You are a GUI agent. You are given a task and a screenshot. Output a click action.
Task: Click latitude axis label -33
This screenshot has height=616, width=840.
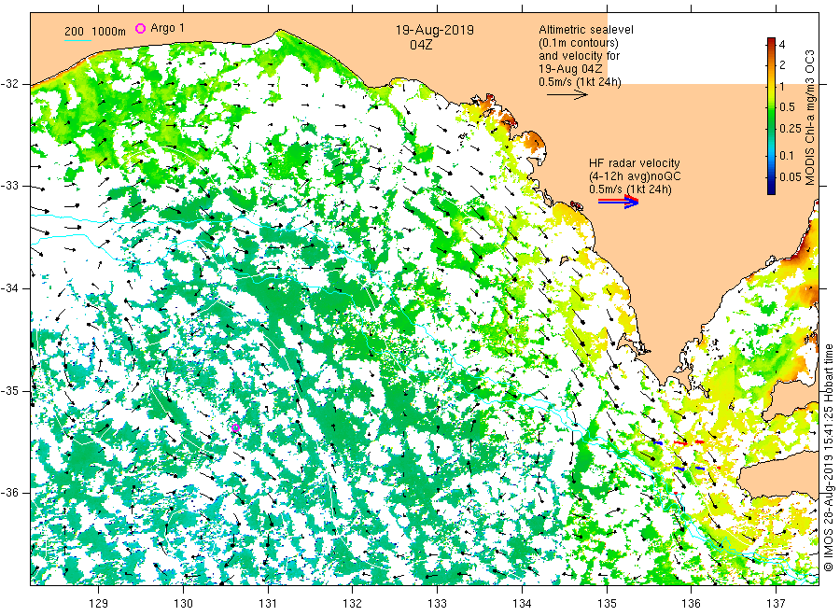click(x=10, y=186)
